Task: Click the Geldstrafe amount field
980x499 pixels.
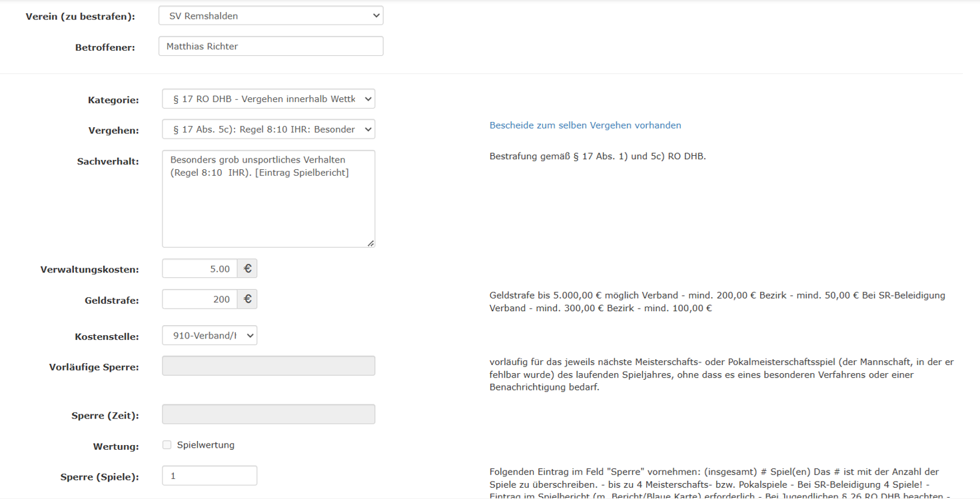Action: (200, 299)
